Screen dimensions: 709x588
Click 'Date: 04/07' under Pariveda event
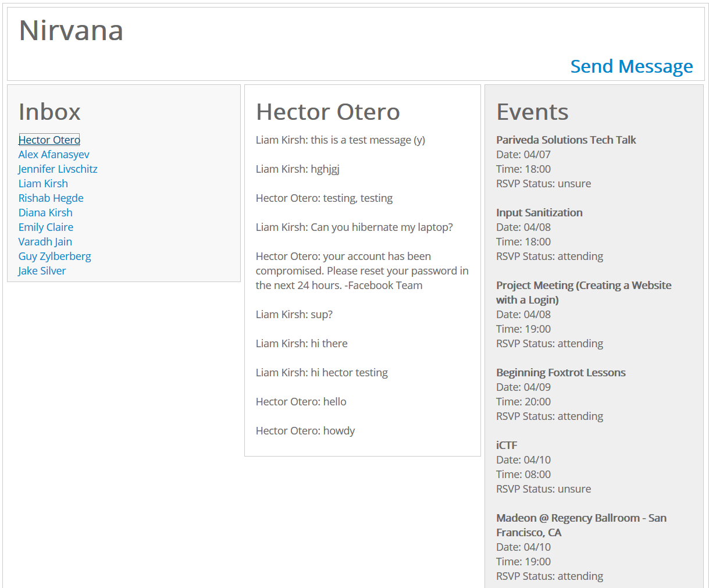[x=523, y=154]
